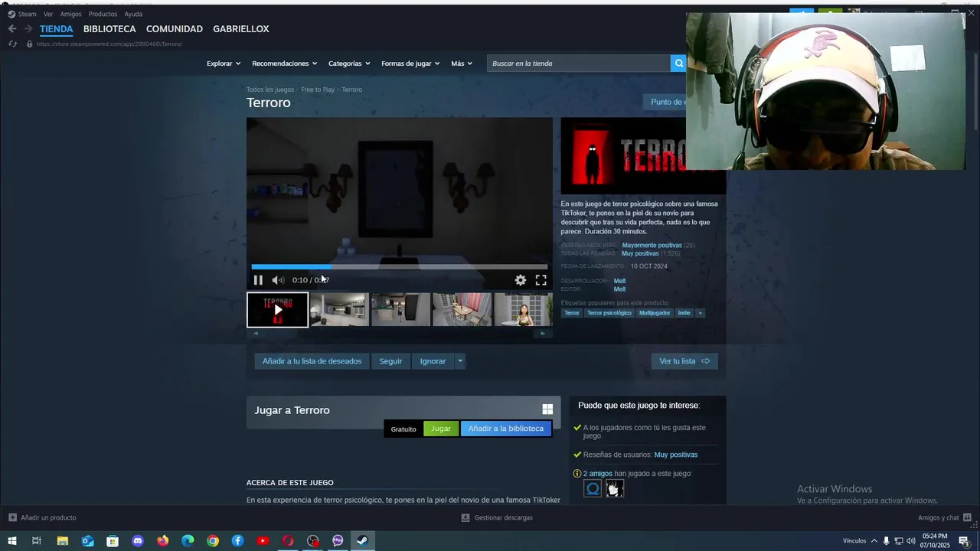Click Añadir un producto

42,517
